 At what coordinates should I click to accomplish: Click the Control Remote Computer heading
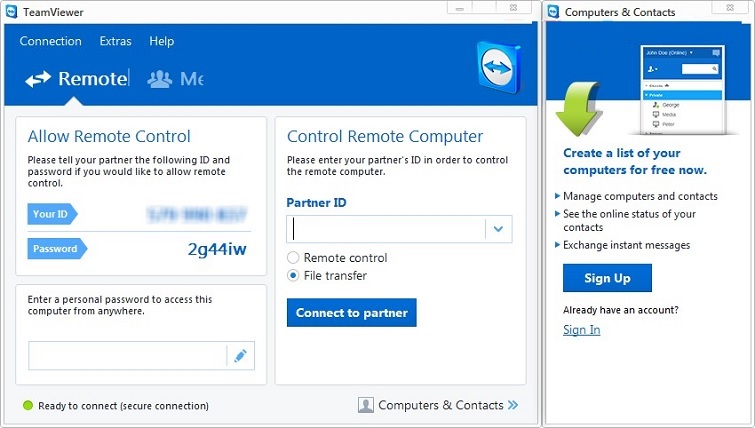[x=385, y=136]
